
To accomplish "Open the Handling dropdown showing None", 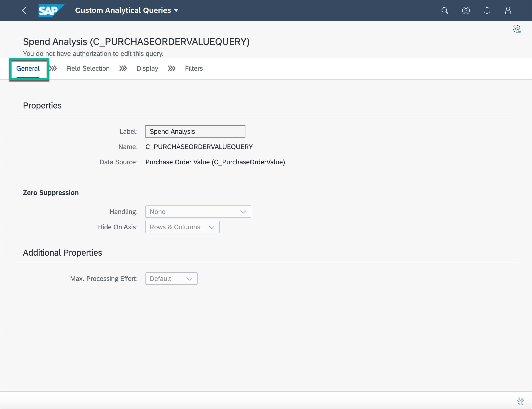I will coord(198,212).
